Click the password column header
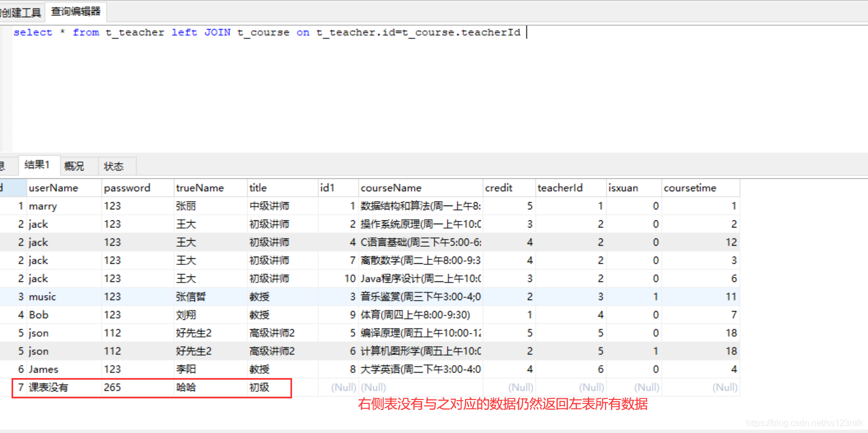 point(138,188)
